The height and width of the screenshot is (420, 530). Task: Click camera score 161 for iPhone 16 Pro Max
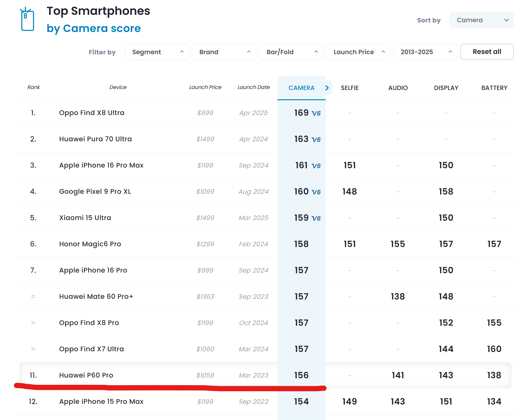[x=301, y=165]
